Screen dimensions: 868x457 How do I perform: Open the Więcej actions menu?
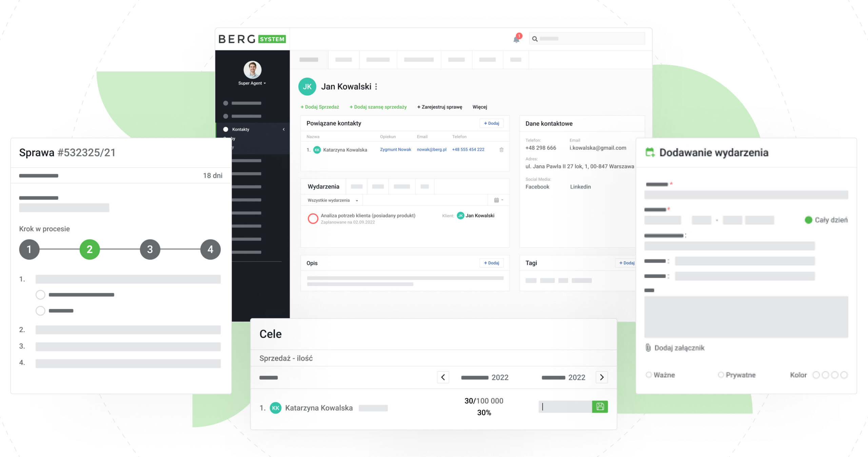pos(480,107)
